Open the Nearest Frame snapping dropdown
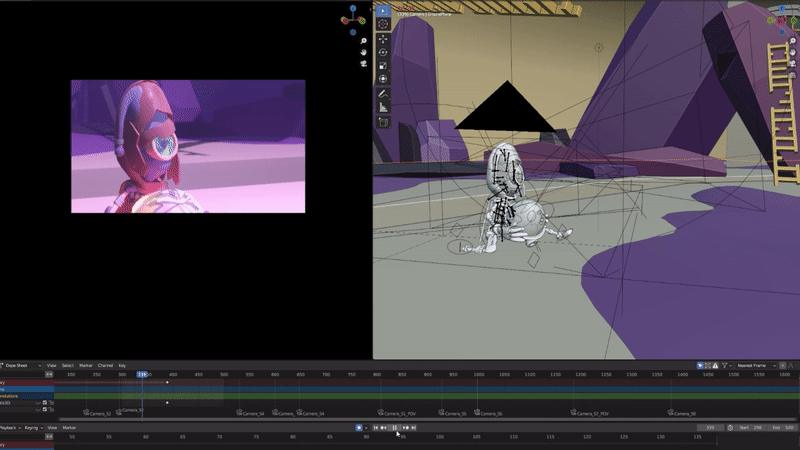The width and height of the screenshot is (800, 450). click(756, 365)
